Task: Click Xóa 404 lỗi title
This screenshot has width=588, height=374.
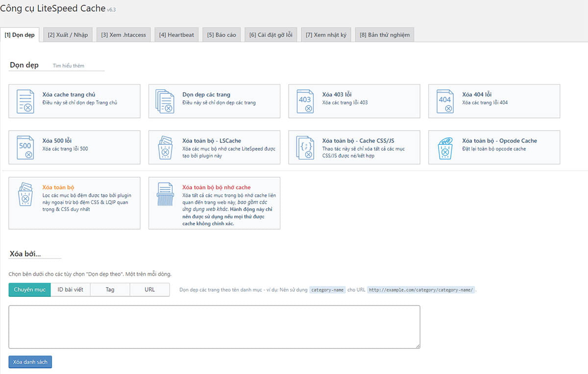Action: pos(477,94)
